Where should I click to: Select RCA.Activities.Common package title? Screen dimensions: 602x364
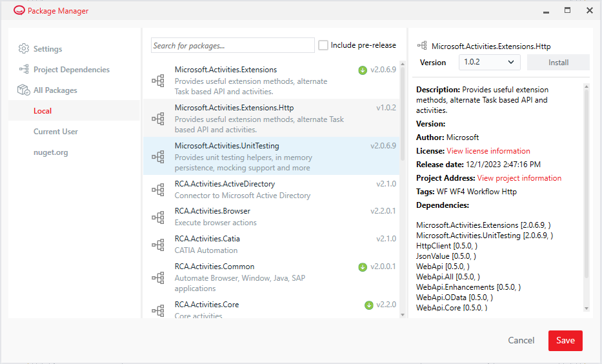(x=214, y=267)
